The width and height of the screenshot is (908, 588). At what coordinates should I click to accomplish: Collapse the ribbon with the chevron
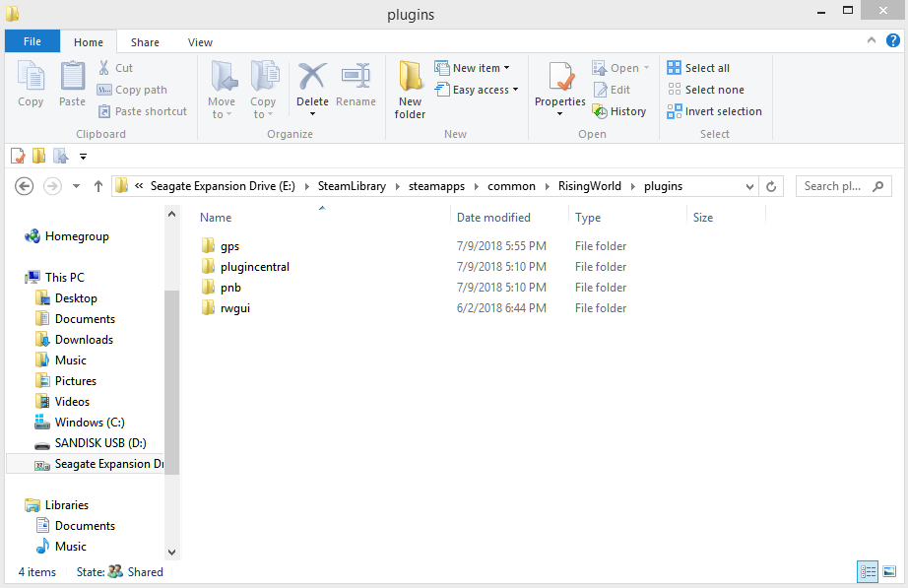point(872,40)
